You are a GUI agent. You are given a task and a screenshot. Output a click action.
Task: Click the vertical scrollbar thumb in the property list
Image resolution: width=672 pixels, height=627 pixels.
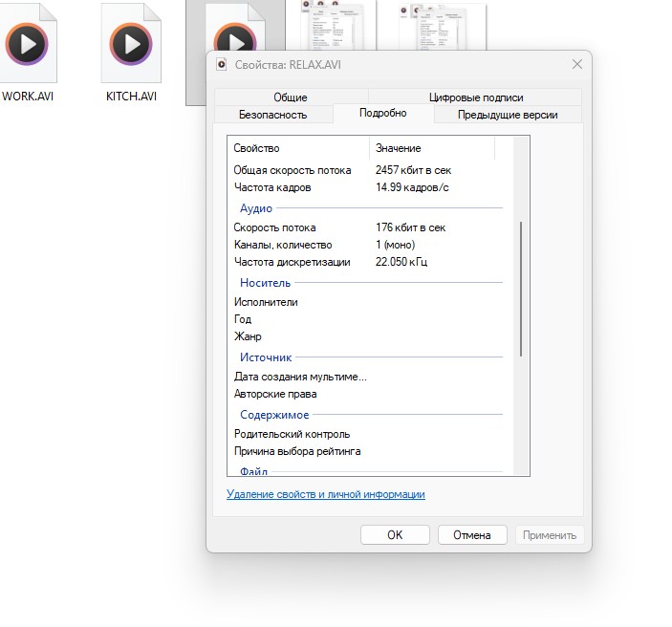pos(521,289)
